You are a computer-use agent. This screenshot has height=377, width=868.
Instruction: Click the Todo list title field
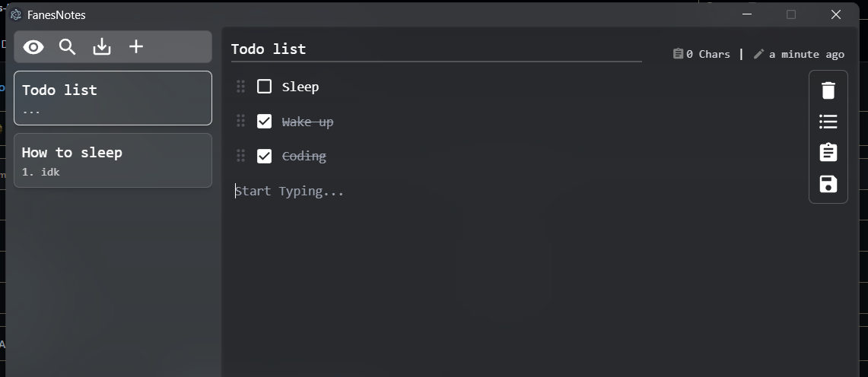tap(436, 49)
